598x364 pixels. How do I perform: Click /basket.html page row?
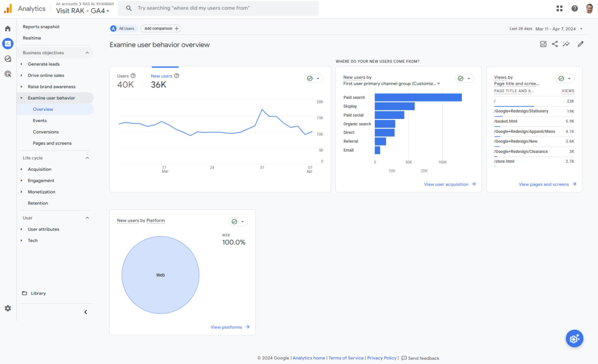pos(534,121)
